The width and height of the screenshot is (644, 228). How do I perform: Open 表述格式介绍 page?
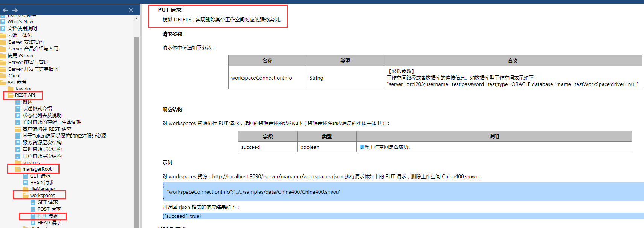click(x=37, y=109)
